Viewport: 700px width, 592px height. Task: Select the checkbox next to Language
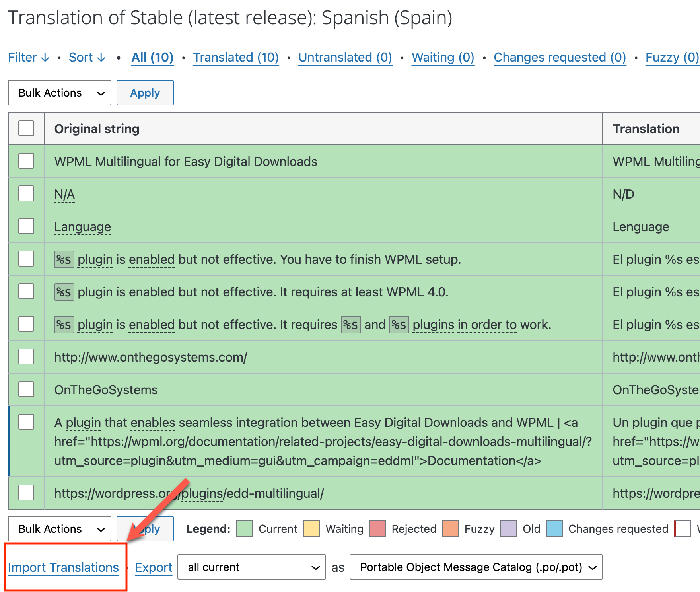26,226
